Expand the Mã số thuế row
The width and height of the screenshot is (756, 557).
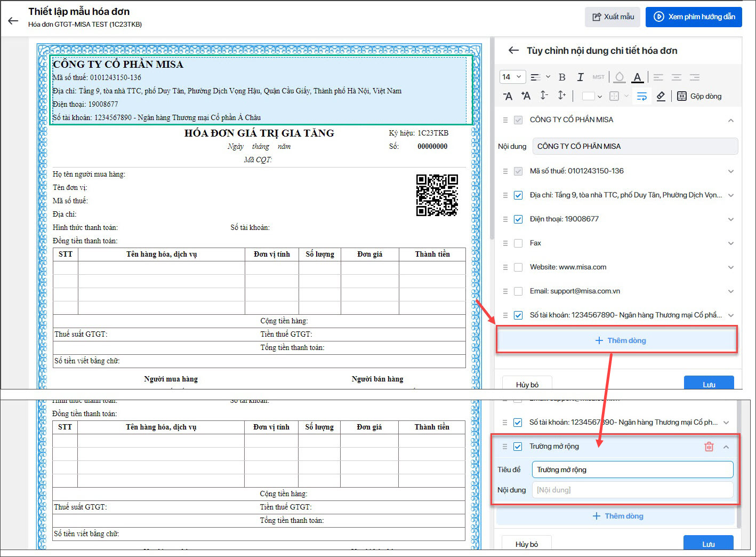(x=730, y=171)
